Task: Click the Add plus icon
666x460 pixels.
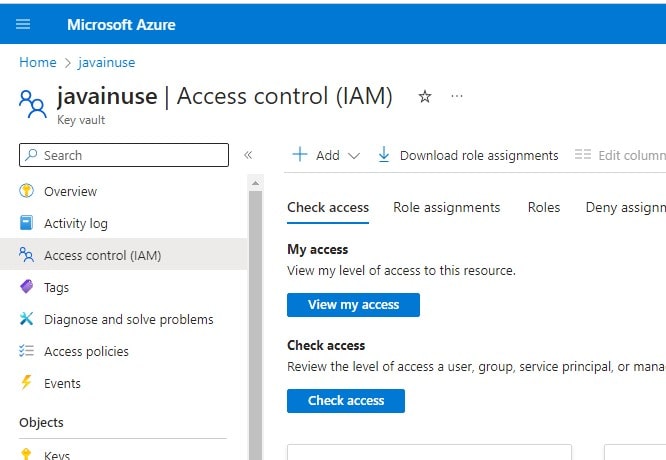Action: (x=300, y=154)
